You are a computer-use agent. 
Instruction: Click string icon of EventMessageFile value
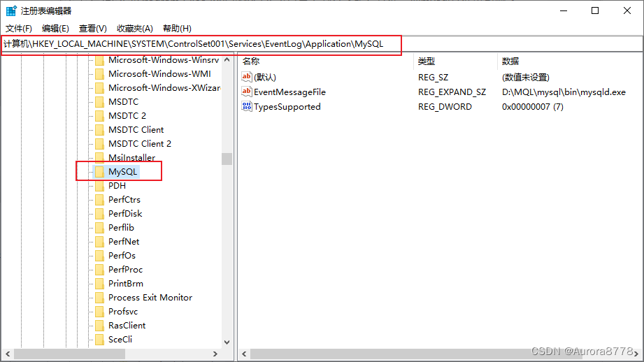pyautogui.click(x=246, y=92)
